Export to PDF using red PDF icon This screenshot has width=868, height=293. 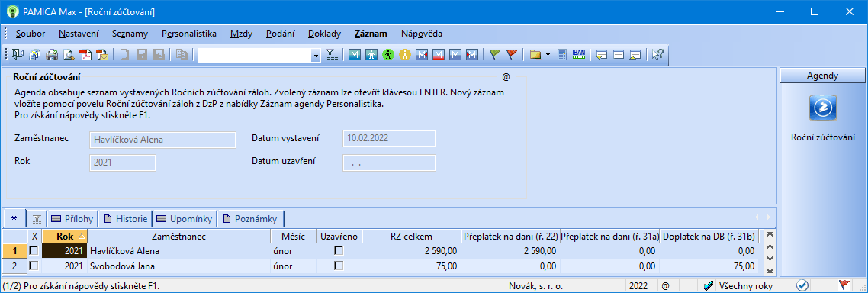[x=85, y=54]
